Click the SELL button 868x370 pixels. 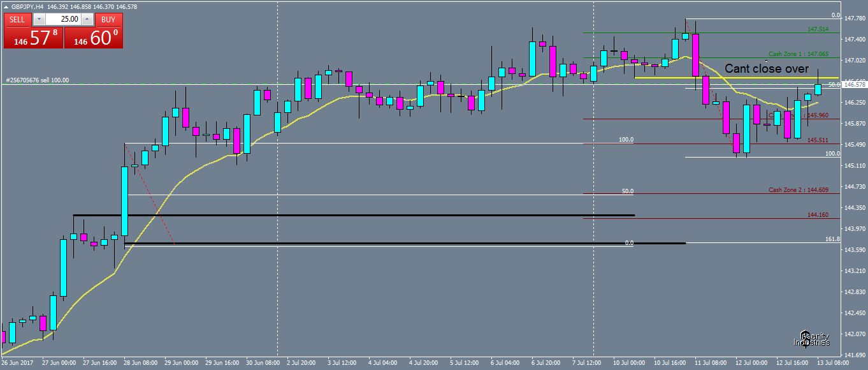tap(17, 20)
